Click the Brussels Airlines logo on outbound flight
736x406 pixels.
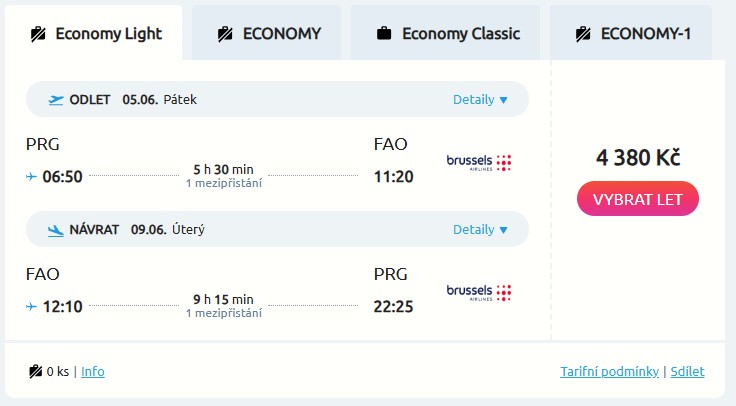click(479, 162)
